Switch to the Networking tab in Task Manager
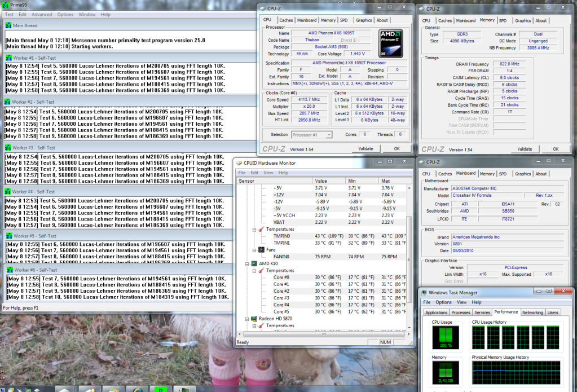577x392 pixels. [532, 312]
